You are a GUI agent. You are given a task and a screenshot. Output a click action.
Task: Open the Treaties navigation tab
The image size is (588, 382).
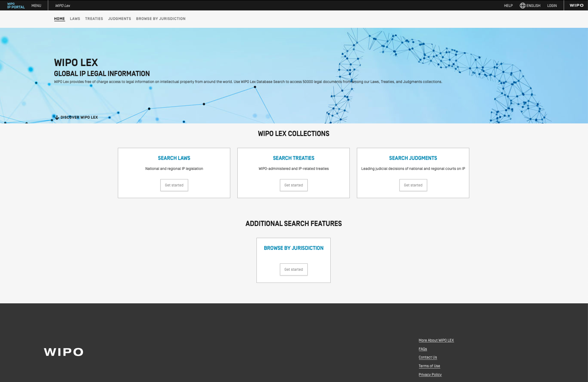[94, 19]
